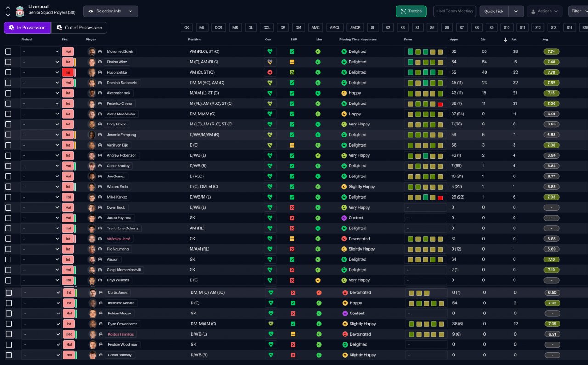The image size is (588, 365).
Task: Switch to the Out of Possession tab
Action: coord(79,28)
